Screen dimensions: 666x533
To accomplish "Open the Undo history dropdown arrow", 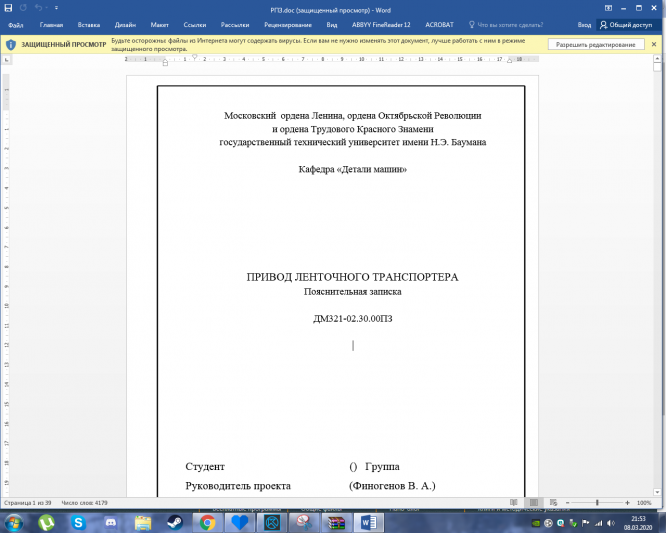I will click(x=46, y=8).
